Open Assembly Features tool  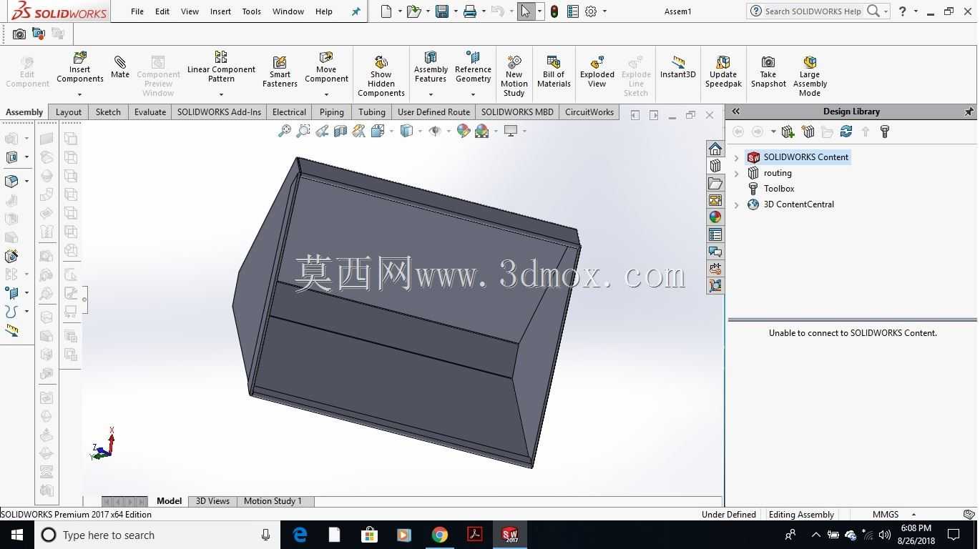coord(431,68)
